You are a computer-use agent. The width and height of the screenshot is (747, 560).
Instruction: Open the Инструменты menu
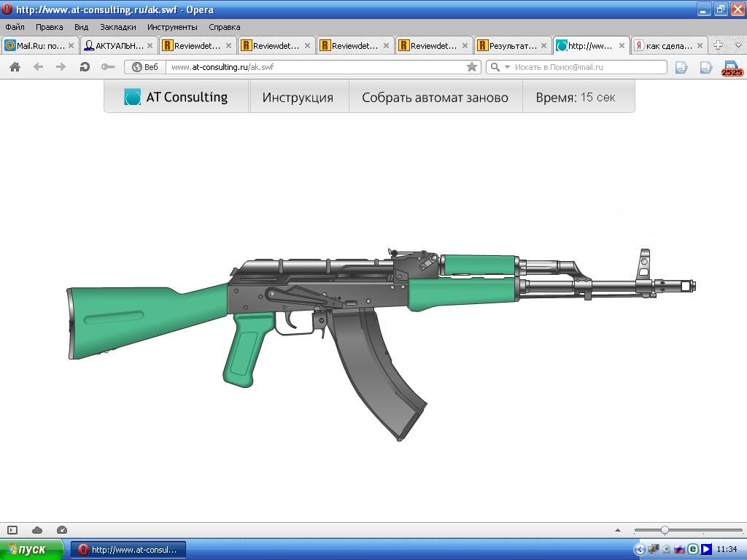(172, 27)
